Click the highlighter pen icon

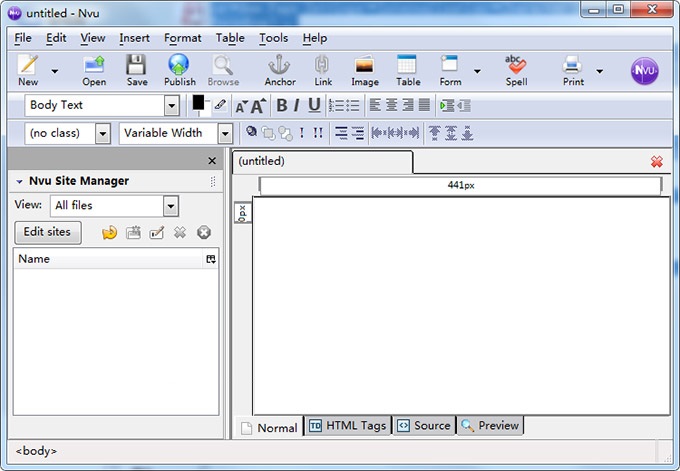click(x=220, y=105)
